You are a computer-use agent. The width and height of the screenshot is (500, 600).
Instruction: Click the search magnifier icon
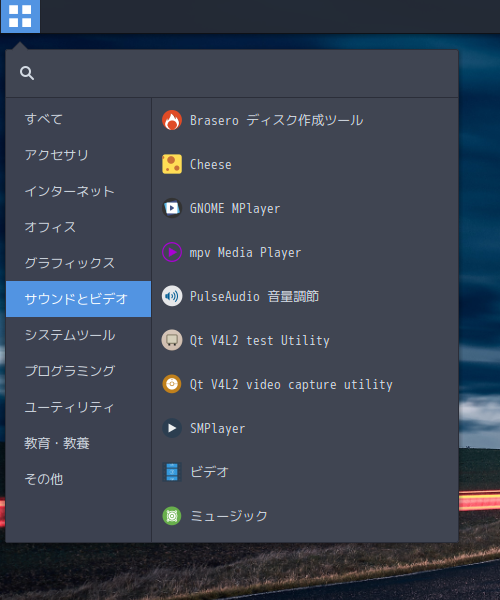(x=27, y=73)
